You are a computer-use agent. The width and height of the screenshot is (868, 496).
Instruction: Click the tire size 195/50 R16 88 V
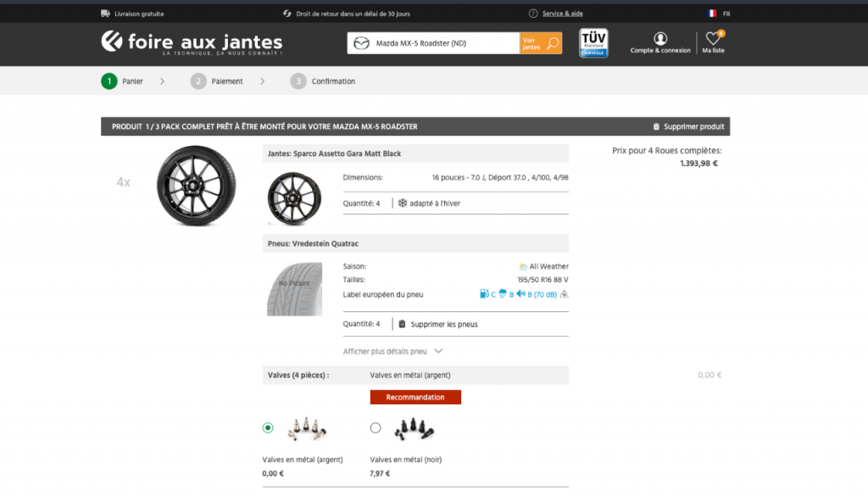point(542,280)
